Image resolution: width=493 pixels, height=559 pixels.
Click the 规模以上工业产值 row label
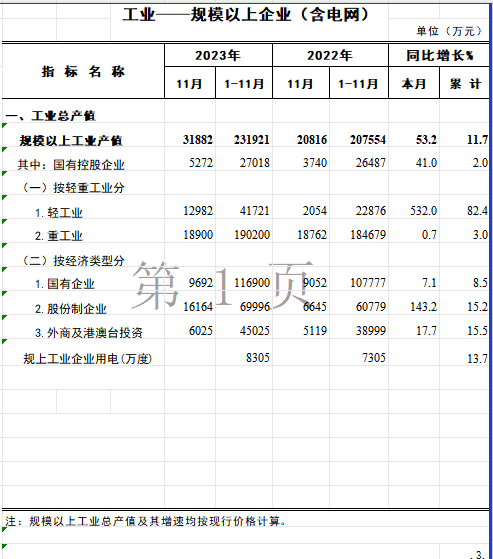click(71, 140)
